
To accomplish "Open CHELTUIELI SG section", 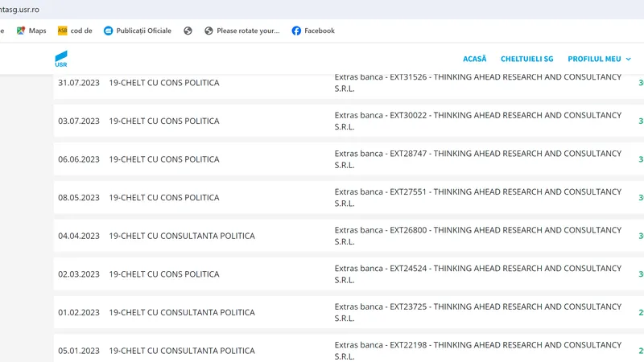I will 526,59.
